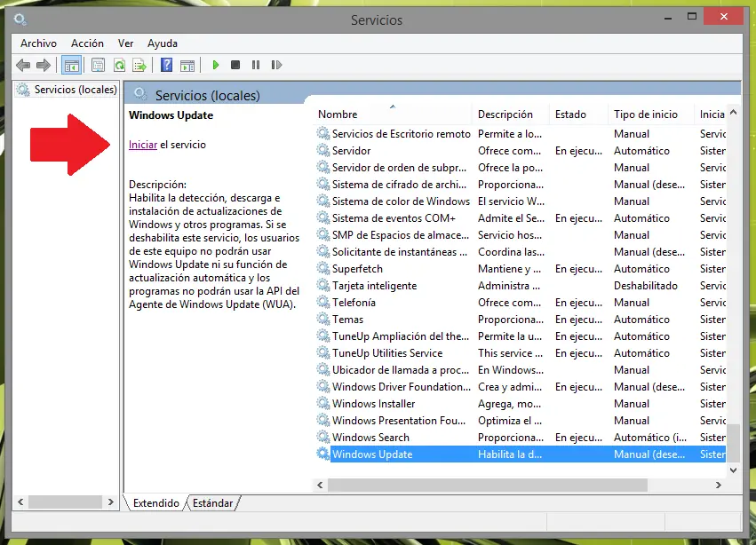
Task: Toggle the action pane toolbar icon
Action: click(x=187, y=65)
